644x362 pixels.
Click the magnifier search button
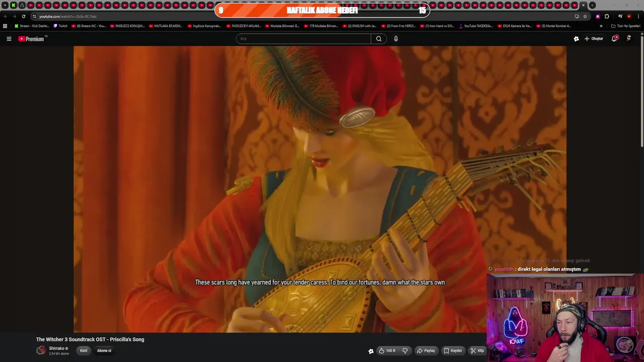(x=379, y=39)
